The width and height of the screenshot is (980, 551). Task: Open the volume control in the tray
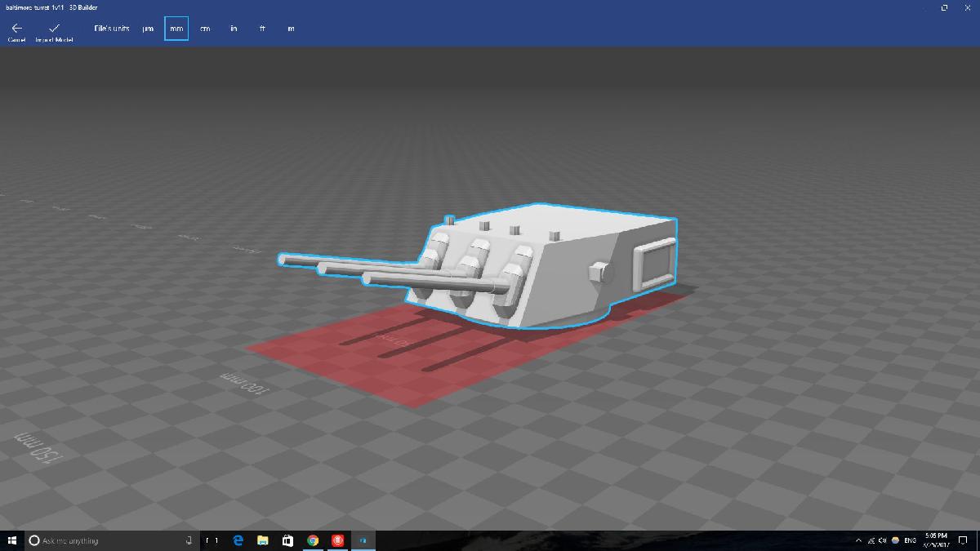[883, 540]
